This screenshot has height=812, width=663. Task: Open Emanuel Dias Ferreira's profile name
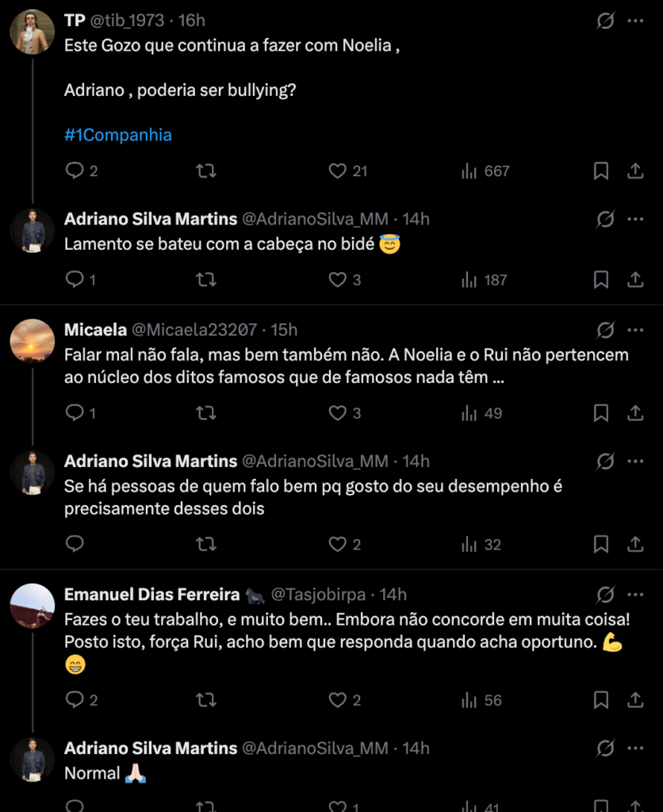(151, 594)
